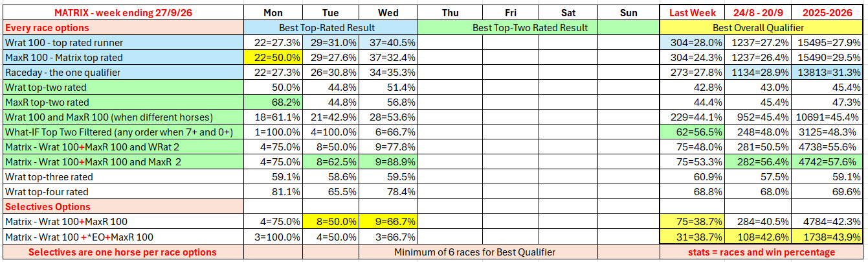Select the Best Top-Rated Result header
The width and height of the screenshot is (868, 262).
(x=331, y=28)
